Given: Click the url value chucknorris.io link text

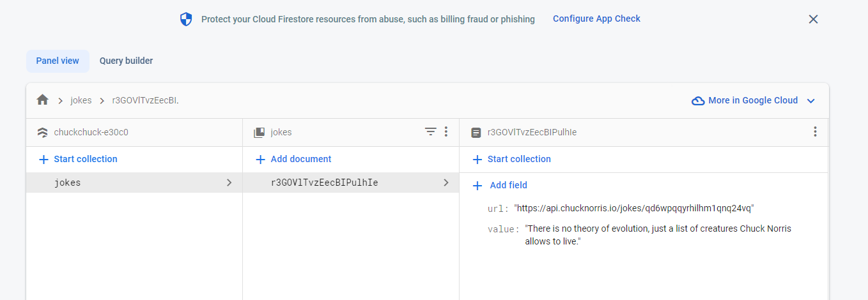Looking at the screenshot, I should pos(634,209).
